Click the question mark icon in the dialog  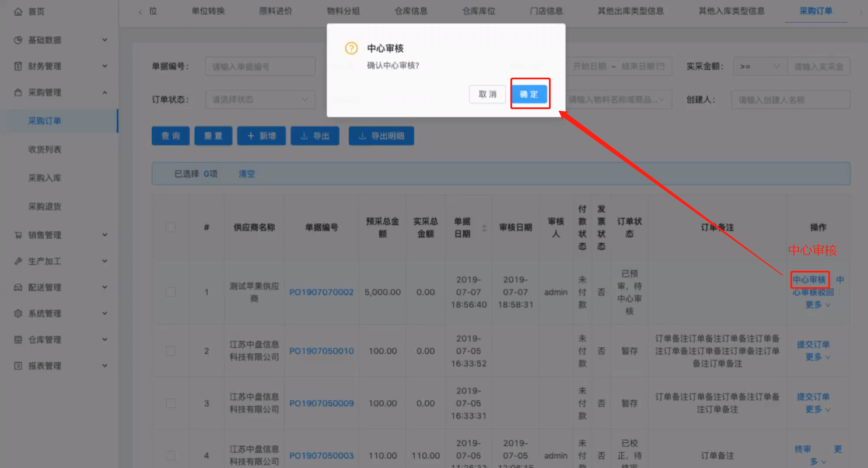[x=351, y=48]
